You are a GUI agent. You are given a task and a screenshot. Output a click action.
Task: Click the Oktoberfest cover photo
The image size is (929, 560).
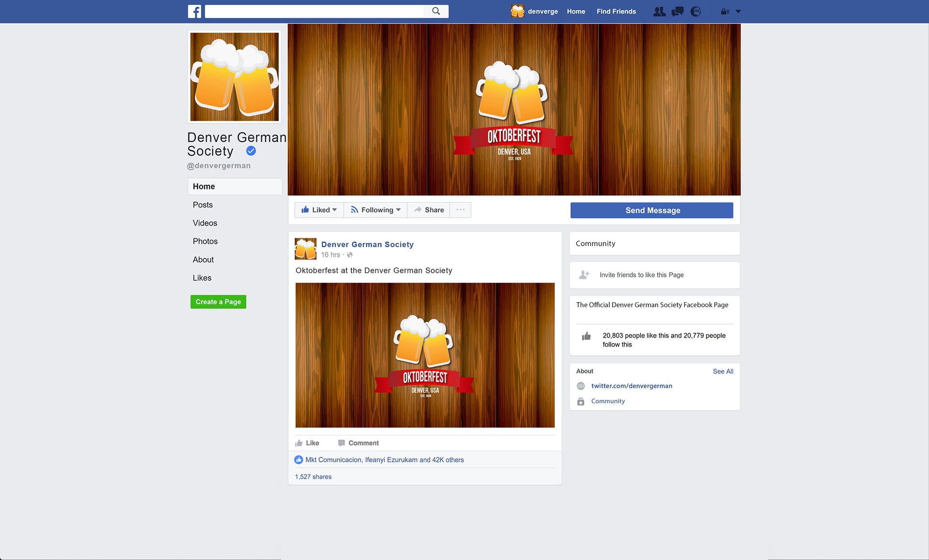coord(514,110)
